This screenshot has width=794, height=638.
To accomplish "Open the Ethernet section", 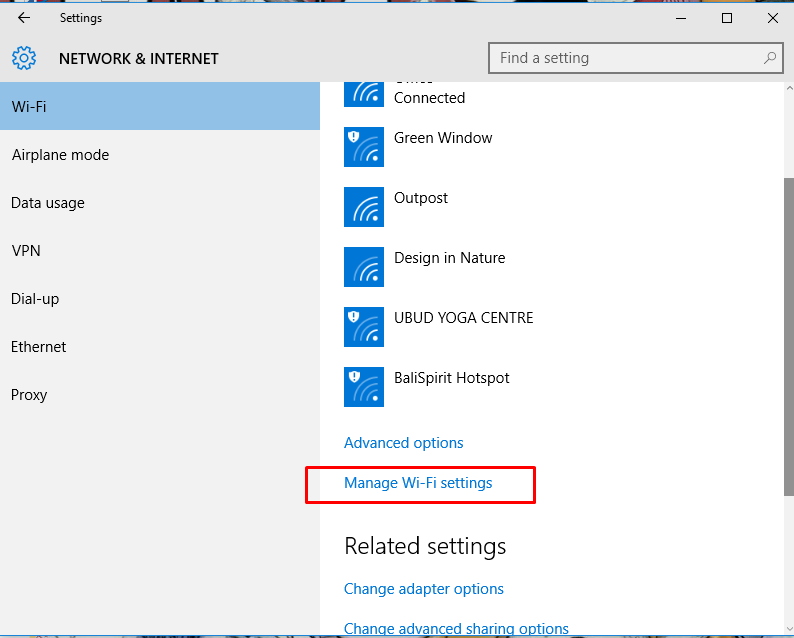I will (x=160, y=347).
